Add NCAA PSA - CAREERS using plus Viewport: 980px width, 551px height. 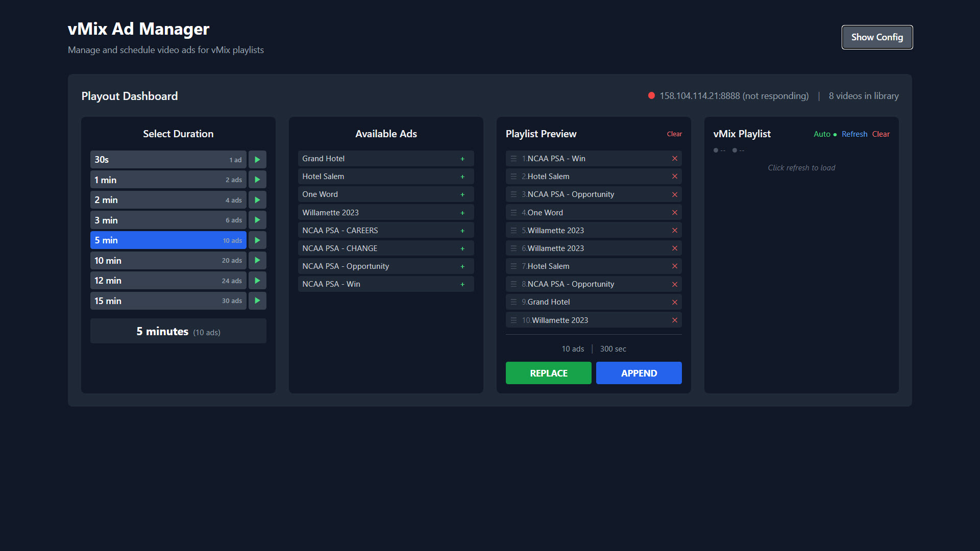pyautogui.click(x=462, y=231)
